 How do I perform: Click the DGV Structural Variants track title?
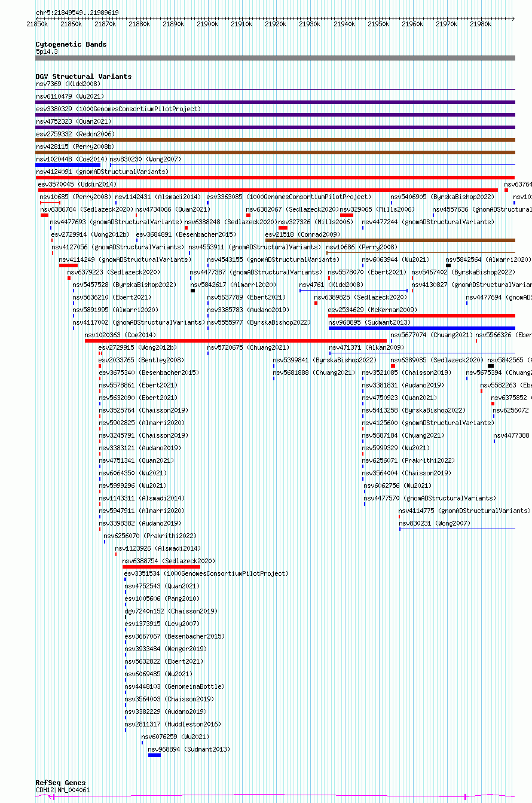(84, 77)
